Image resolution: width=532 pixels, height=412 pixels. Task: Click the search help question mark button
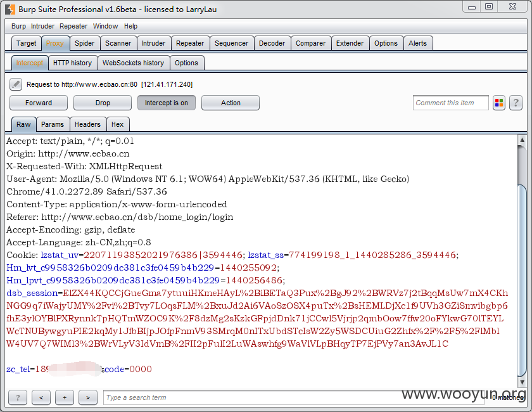click(18, 397)
